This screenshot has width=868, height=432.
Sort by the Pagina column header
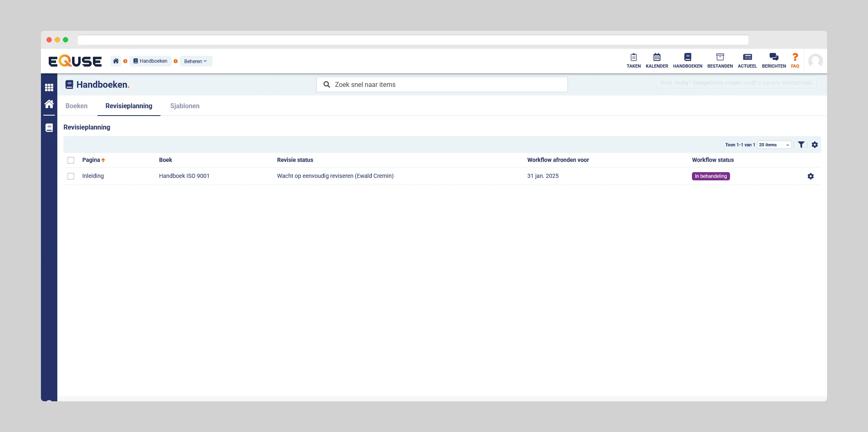(x=91, y=160)
